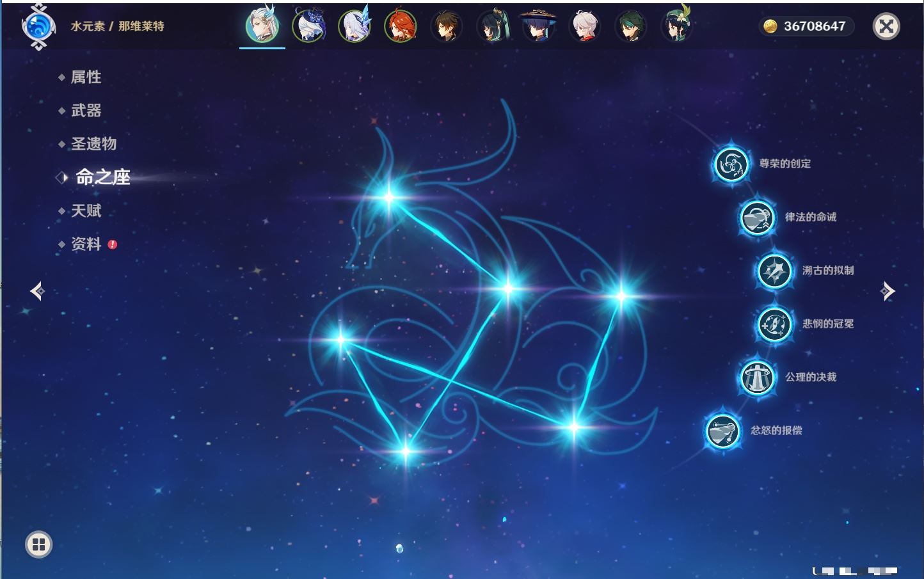The image size is (924, 579).
Task: Click the 忿怒的报偿 label text
Action: coord(776,431)
